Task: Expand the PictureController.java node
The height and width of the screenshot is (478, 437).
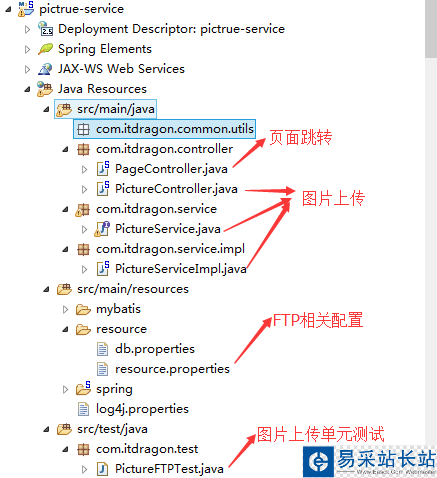Action: click(85, 190)
